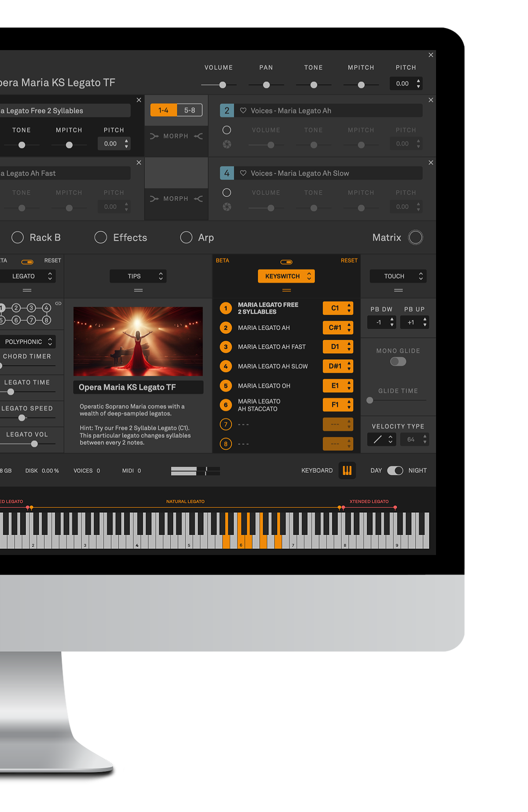This screenshot has height=812, width=528.
Task: Enable the Mono Glide switch
Action: [398, 362]
